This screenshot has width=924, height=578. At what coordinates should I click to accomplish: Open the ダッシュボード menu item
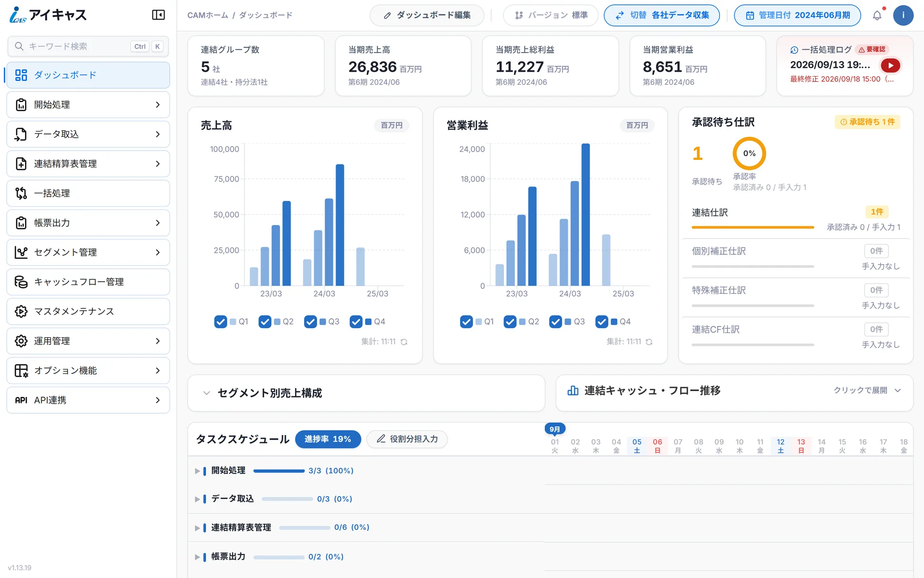88,75
